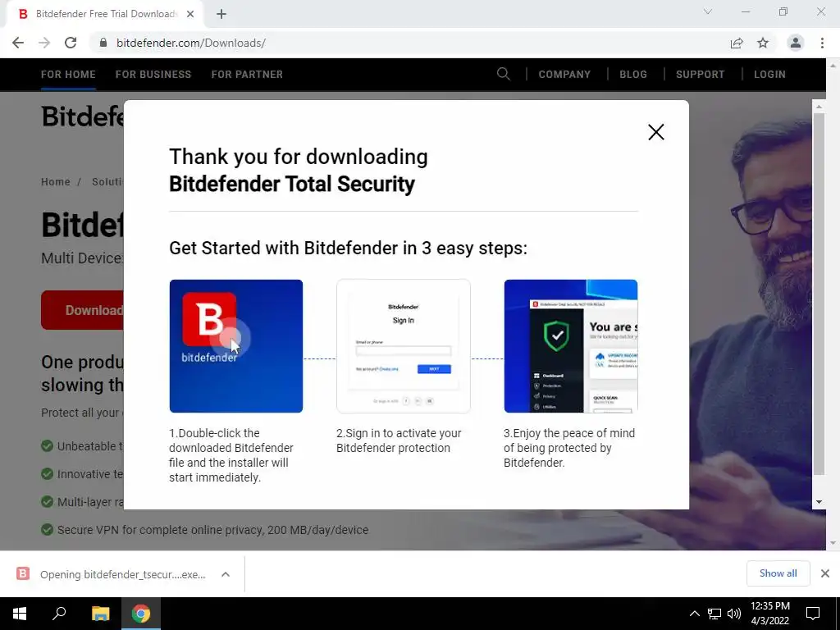Open the Chrome profile avatar menu
840x630 pixels.
pos(796,43)
